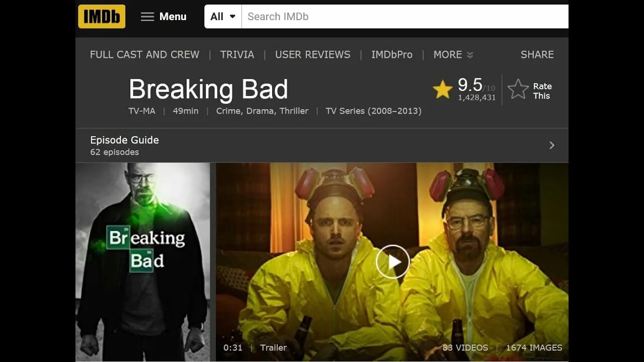Screen dimensions: 644x362
Task: Expand the MORE dropdown menu
Action: click(x=453, y=54)
